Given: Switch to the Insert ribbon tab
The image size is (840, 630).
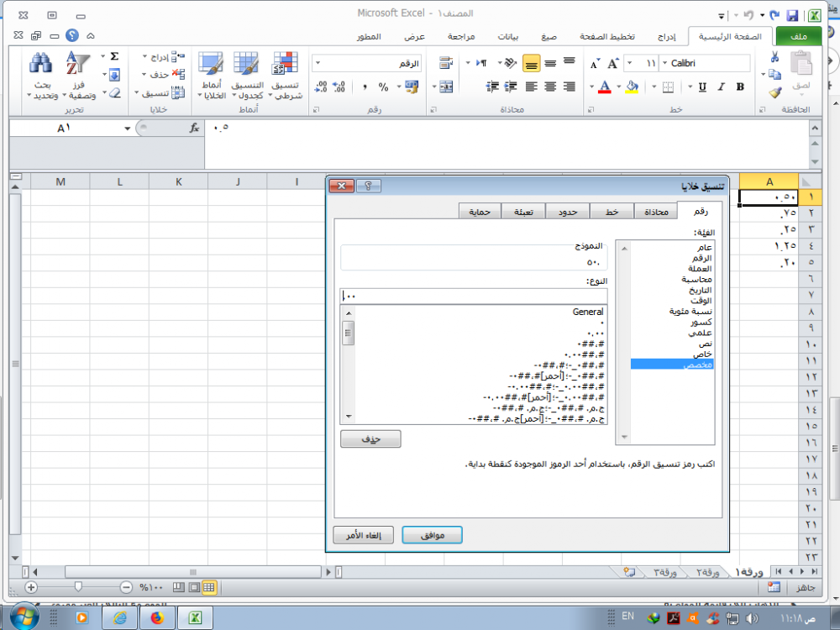Looking at the screenshot, I should (666, 36).
